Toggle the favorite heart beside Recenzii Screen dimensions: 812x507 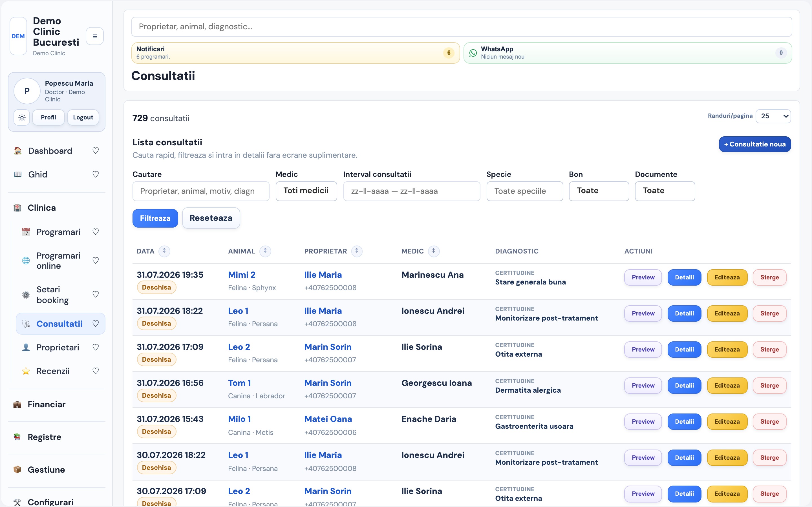click(x=96, y=371)
